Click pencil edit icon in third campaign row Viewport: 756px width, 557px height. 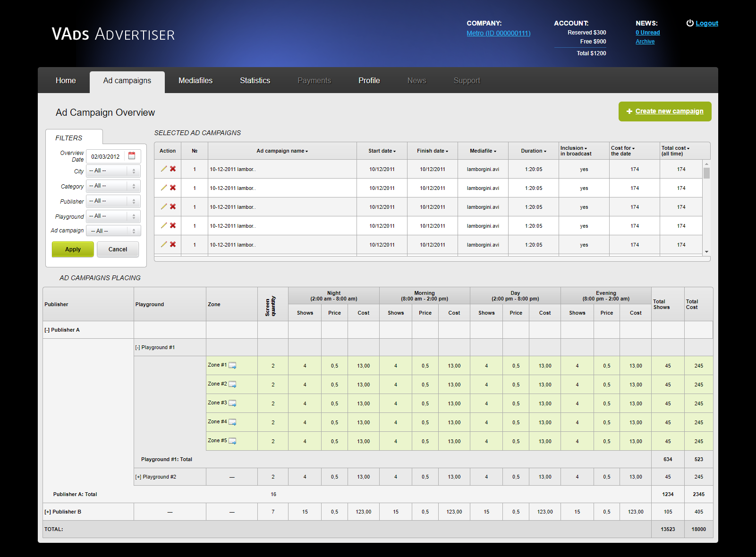point(164,206)
